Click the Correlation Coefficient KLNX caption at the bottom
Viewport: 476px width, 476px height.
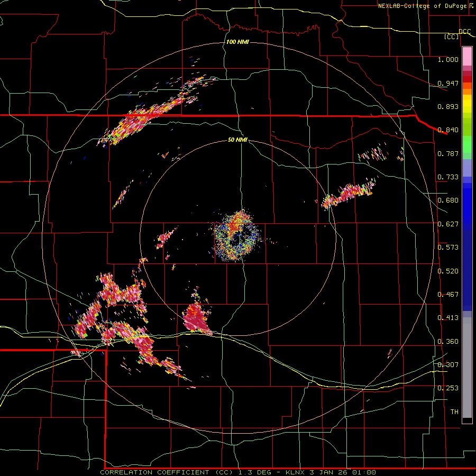(238, 472)
